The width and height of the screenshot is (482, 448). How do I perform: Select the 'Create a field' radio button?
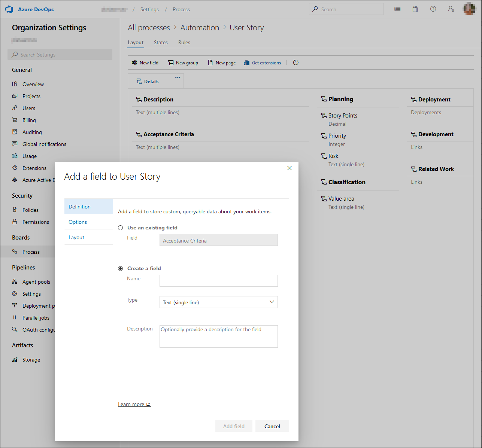[120, 268]
